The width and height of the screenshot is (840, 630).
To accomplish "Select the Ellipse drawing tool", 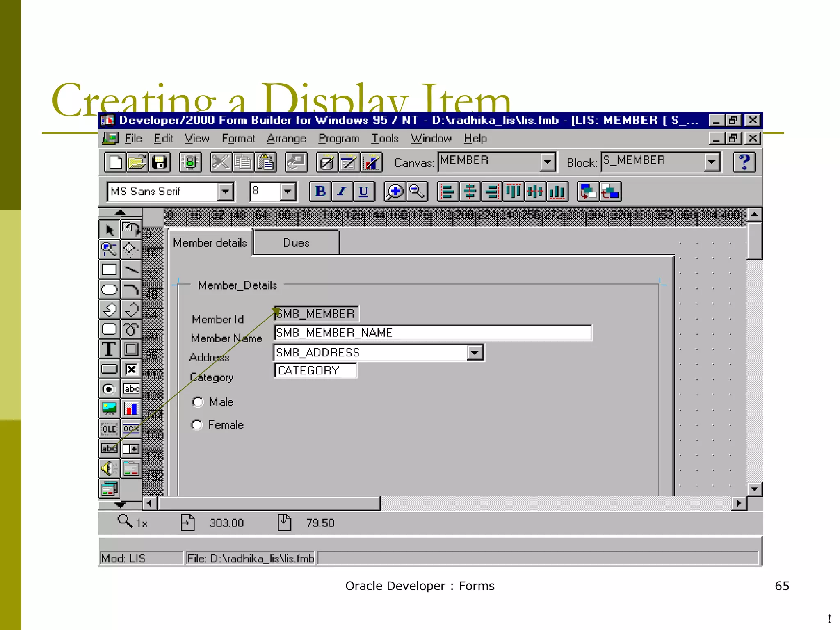I will coord(109,290).
